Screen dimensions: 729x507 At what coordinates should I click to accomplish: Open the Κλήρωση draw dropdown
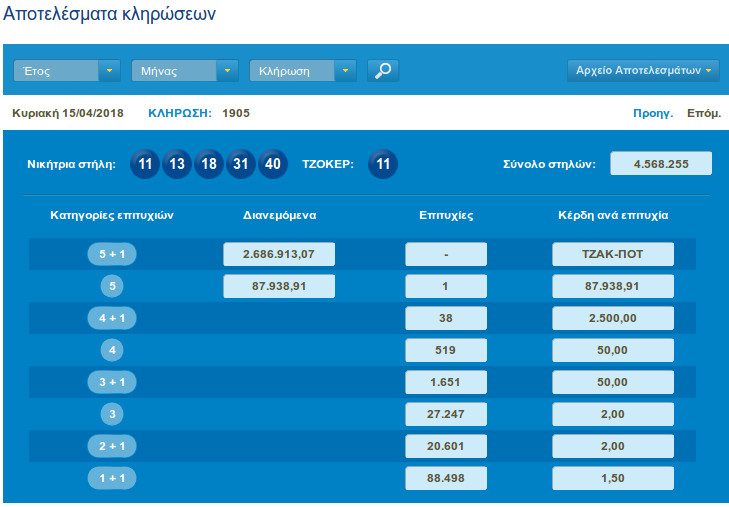[x=303, y=71]
